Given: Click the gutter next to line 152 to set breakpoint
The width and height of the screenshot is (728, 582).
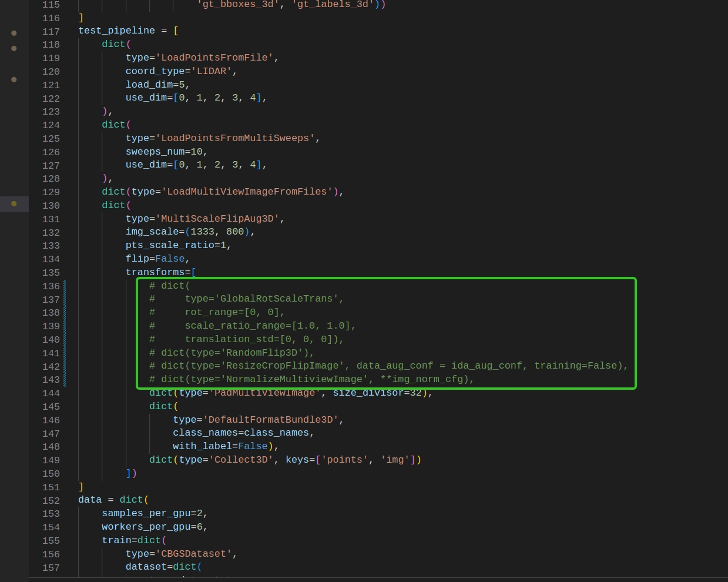Looking at the screenshot, I should coord(14,500).
